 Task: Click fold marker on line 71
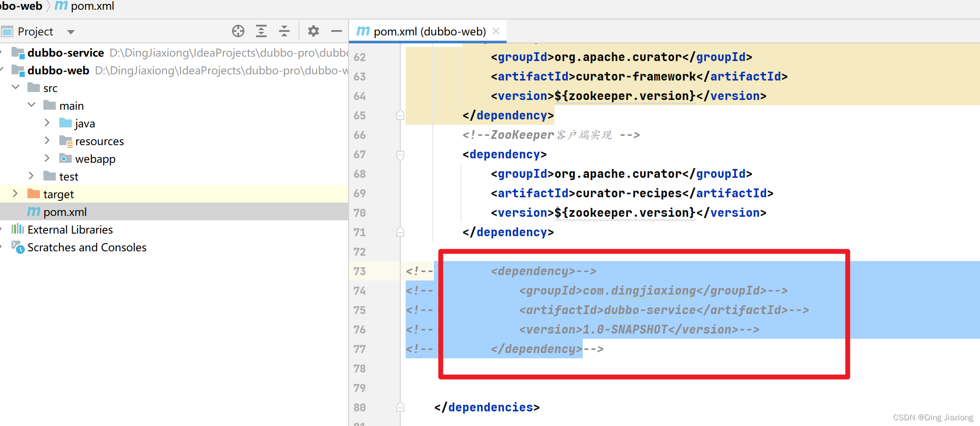[x=400, y=232]
